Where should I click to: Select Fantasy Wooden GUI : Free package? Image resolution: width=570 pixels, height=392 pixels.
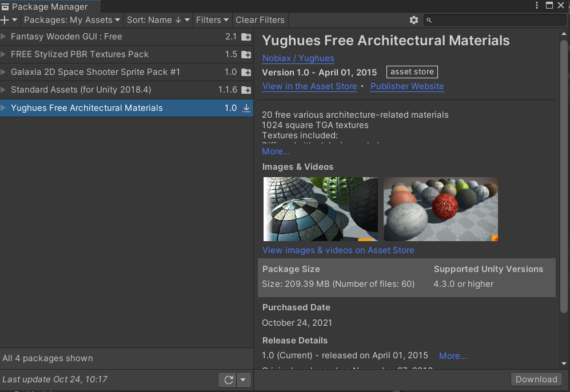coord(126,37)
